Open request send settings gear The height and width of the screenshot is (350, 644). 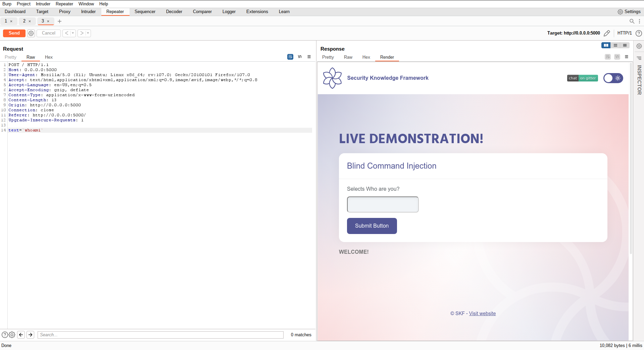pos(31,33)
